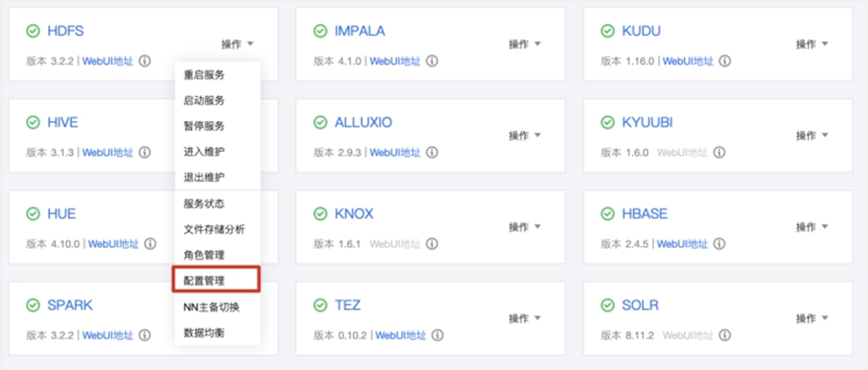Choose 数据均衡 in the dropdown menu
Viewport: 868px width, 370px height.
click(205, 332)
